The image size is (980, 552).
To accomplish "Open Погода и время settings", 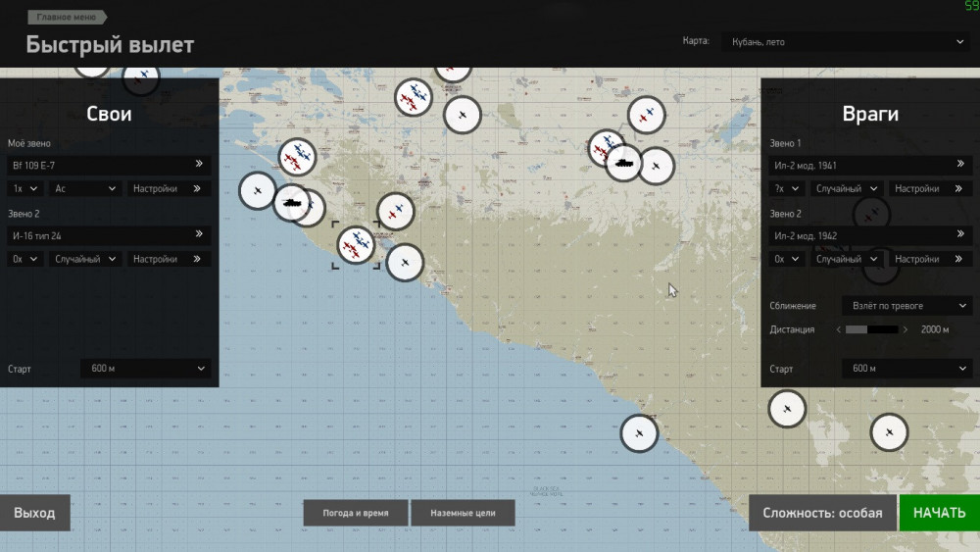I will pos(356,513).
